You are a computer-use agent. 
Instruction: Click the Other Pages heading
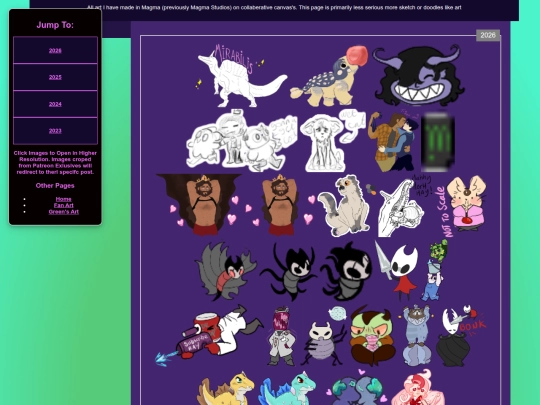tap(55, 186)
